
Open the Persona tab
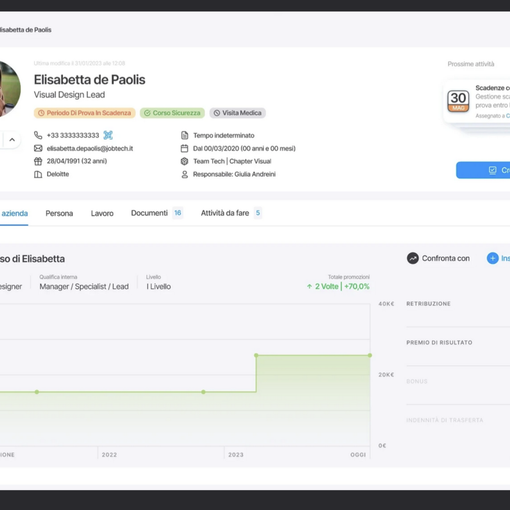click(59, 213)
